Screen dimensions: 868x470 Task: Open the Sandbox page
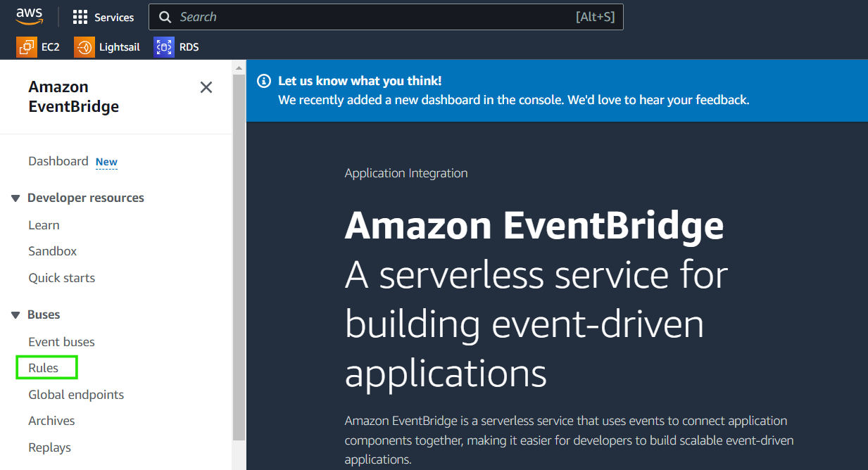point(53,251)
